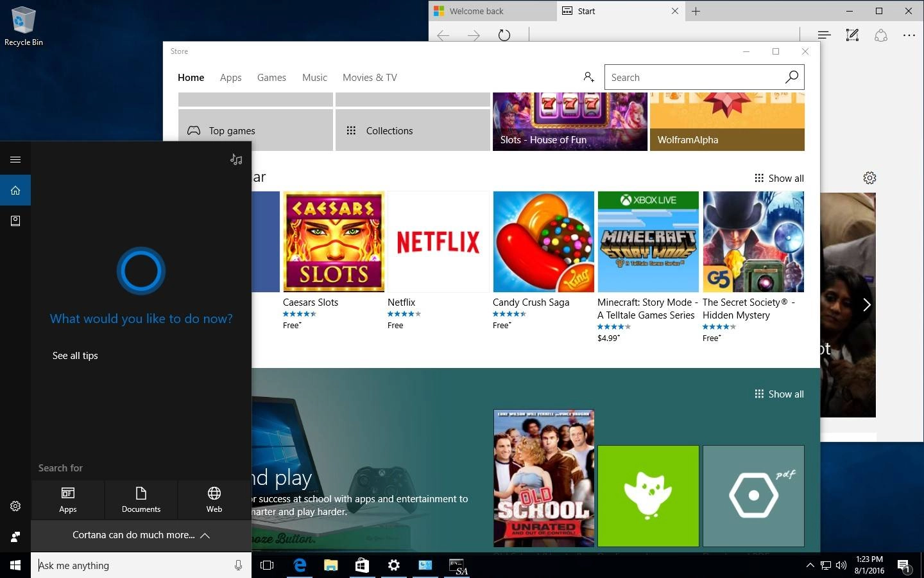Click Show all for the popular apps section
Screen dimensions: 924x578
click(779, 178)
